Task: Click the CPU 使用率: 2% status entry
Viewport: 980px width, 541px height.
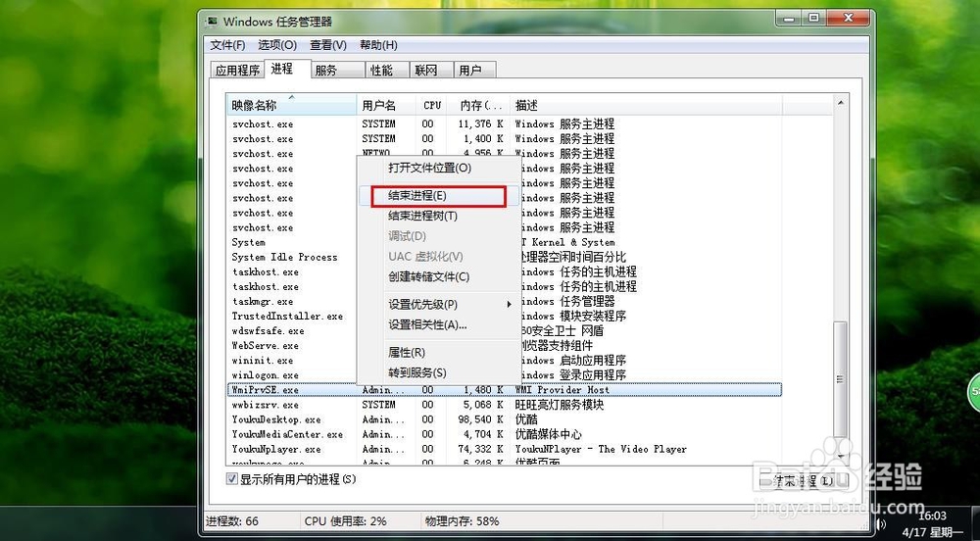Action: click(346, 521)
